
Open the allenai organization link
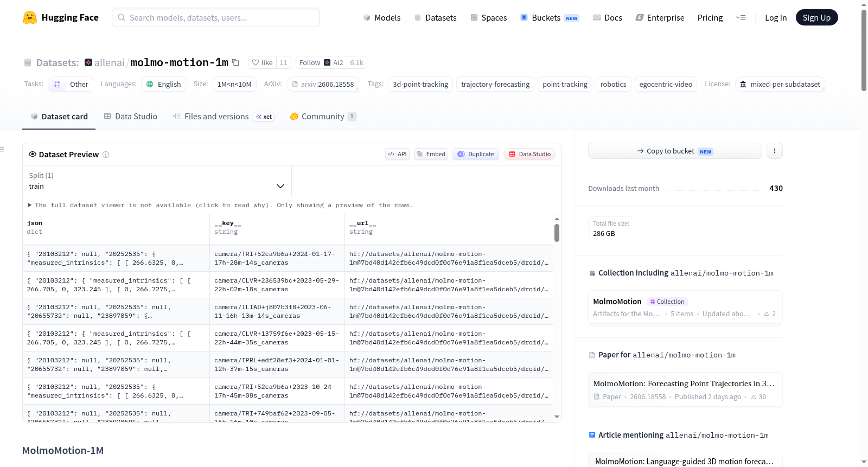click(109, 62)
